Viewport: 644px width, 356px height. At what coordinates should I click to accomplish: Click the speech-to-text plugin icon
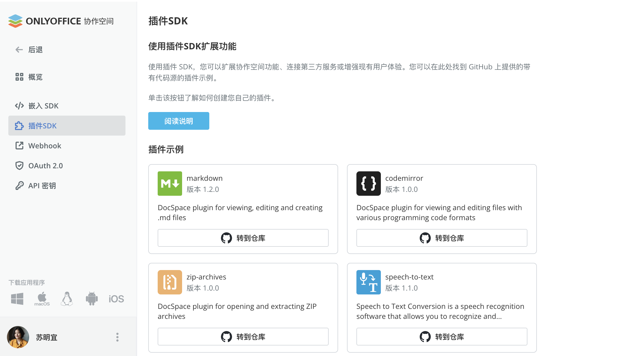pos(369,282)
